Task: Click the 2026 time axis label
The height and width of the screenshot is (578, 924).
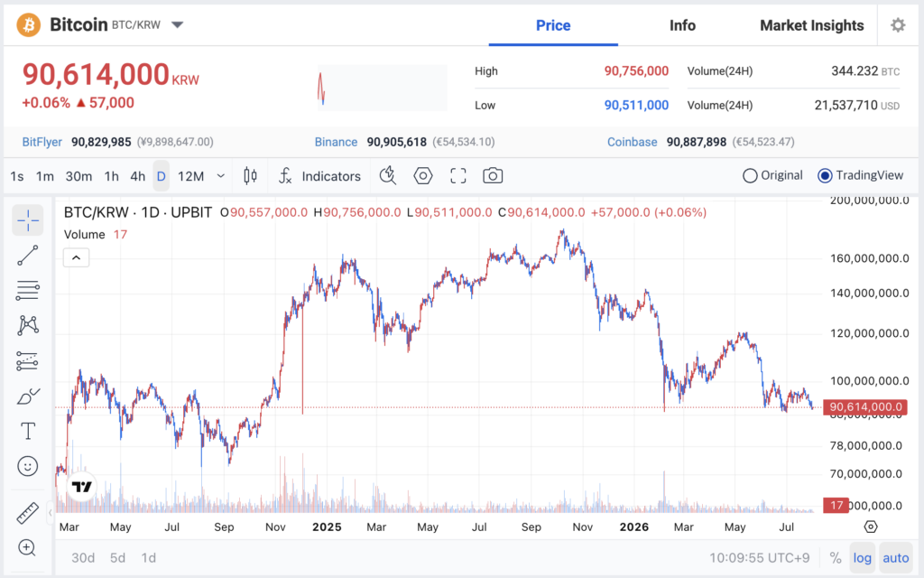Action: [x=634, y=527]
